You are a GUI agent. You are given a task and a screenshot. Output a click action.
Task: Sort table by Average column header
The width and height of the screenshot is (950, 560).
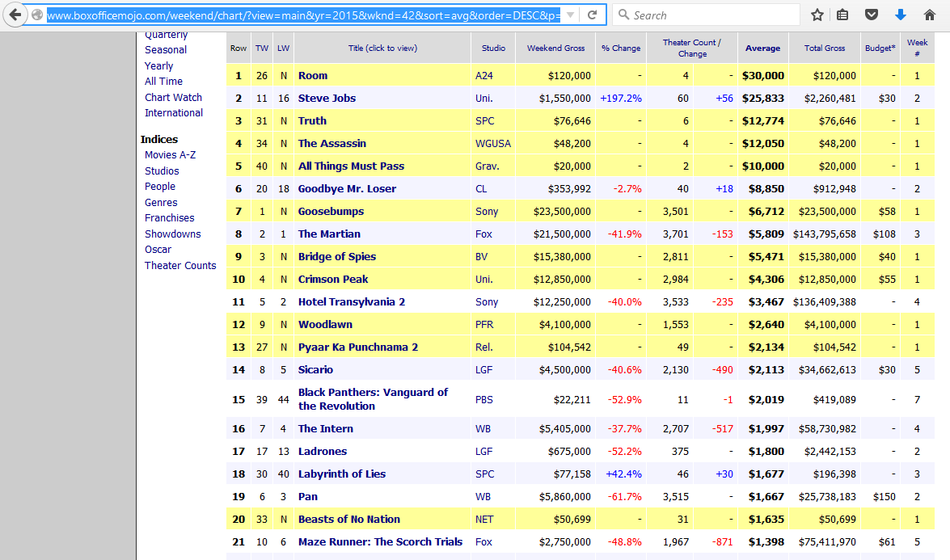[x=762, y=48]
